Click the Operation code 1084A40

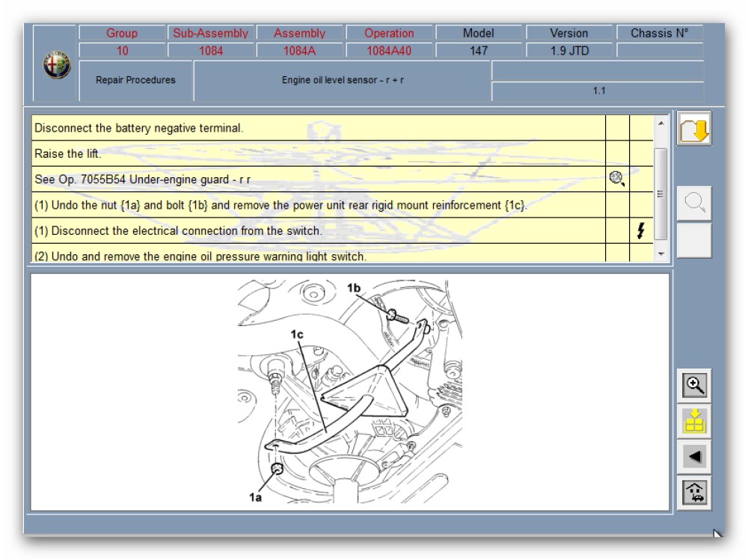[389, 51]
